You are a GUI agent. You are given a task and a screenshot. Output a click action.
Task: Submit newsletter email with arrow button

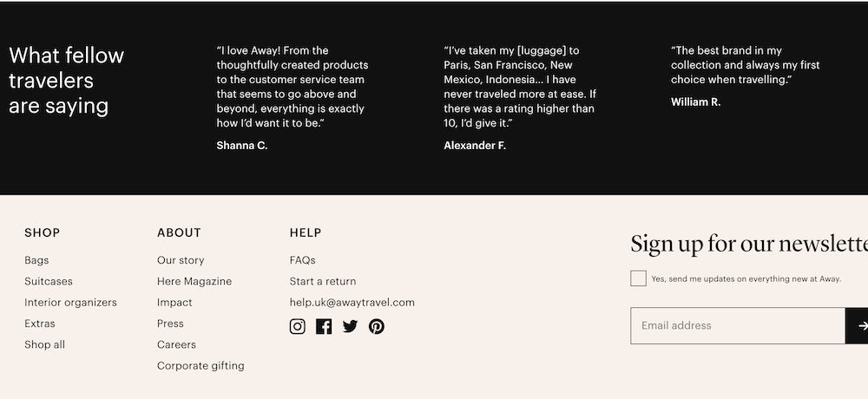[858, 325]
